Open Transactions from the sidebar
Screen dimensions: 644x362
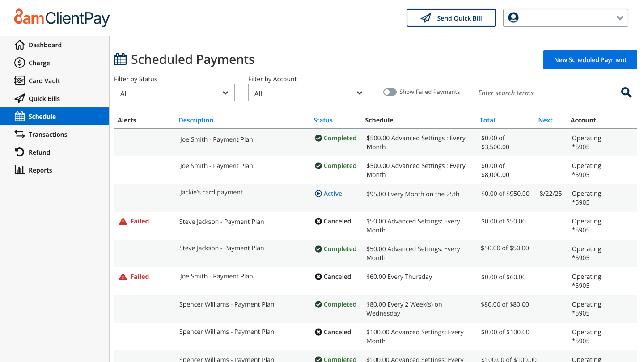48,135
